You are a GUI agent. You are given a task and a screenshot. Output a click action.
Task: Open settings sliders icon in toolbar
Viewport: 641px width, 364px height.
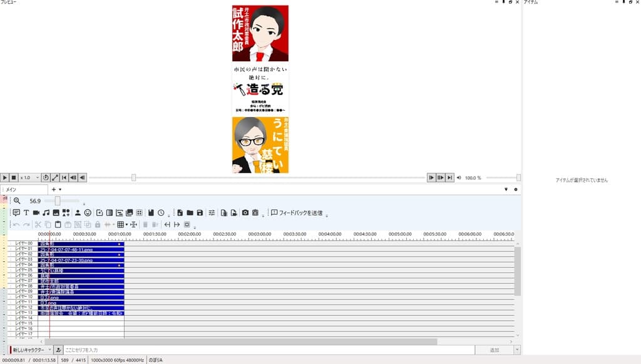click(x=212, y=213)
